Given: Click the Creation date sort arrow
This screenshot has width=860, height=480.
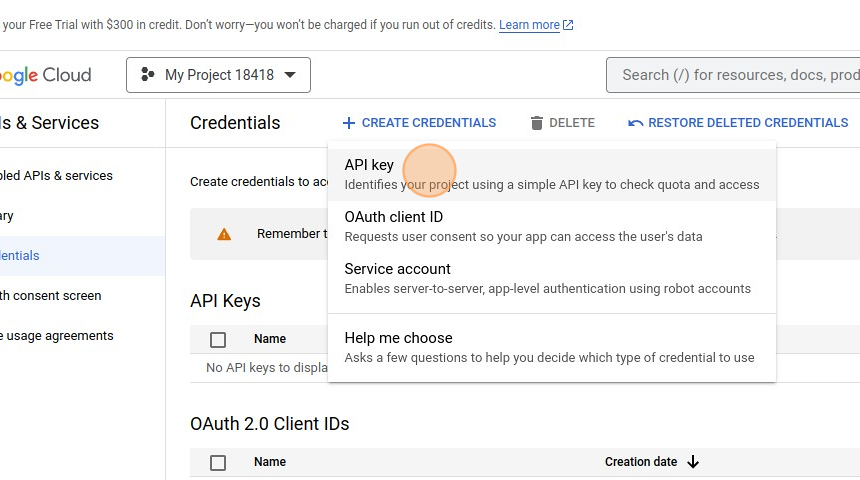Looking at the screenshot, I should pyautogui.click(x=693, y=462).
